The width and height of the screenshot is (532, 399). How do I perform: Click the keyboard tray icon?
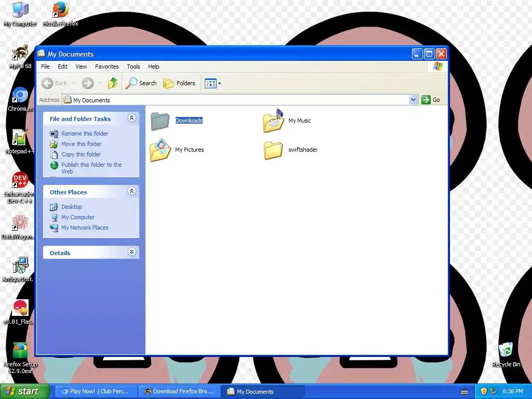(x=464, y=392)
